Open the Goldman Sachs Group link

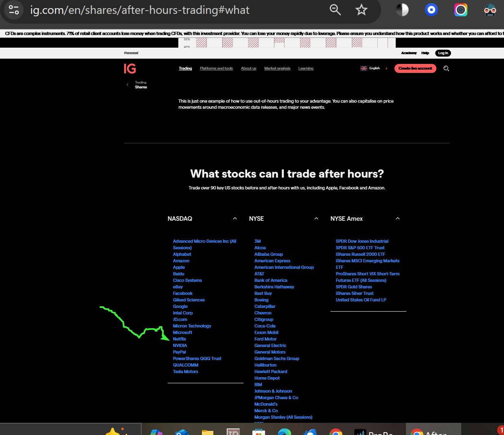coord(277,358)
